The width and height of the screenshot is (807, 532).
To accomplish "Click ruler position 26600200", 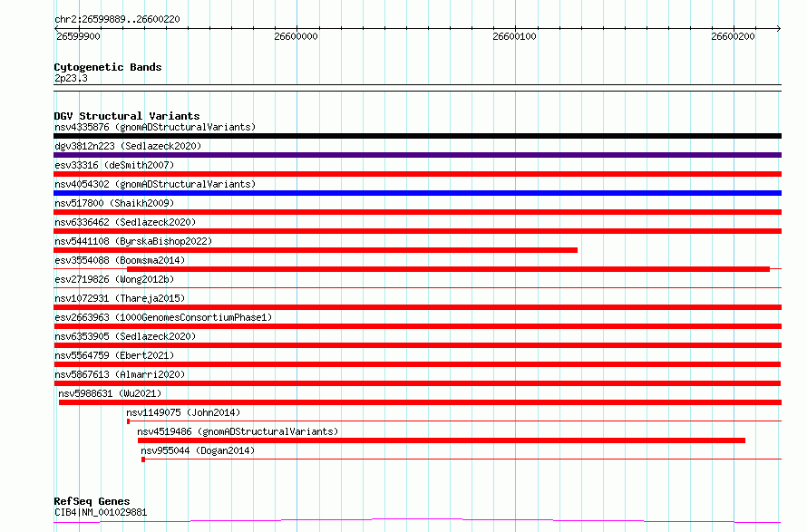I will (733, 36).
